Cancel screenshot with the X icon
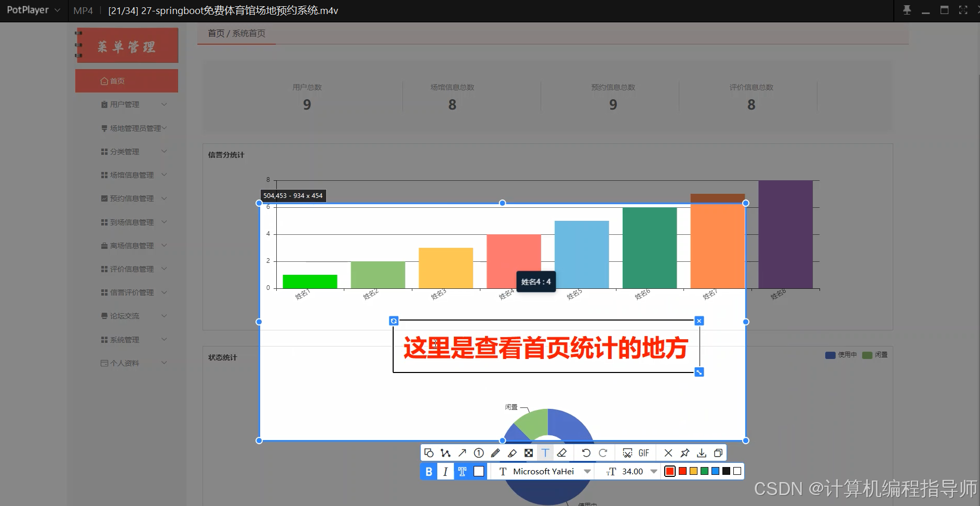The height and width of the screenshot is (506, 980). point(668,453)
